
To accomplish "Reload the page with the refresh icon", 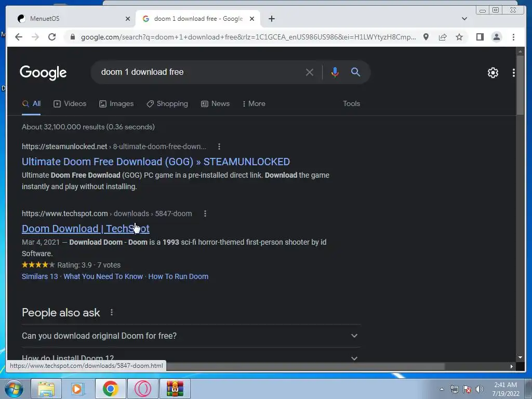I will point(52,37).
